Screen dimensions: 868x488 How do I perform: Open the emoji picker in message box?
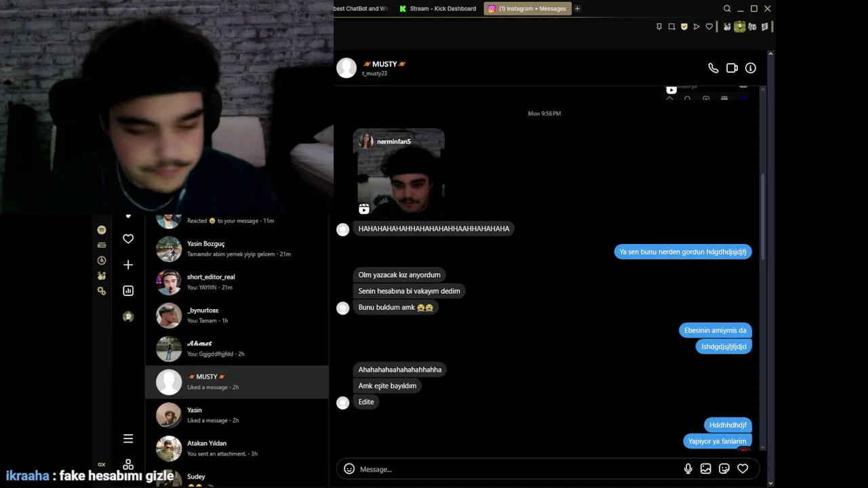pos(349,468)
